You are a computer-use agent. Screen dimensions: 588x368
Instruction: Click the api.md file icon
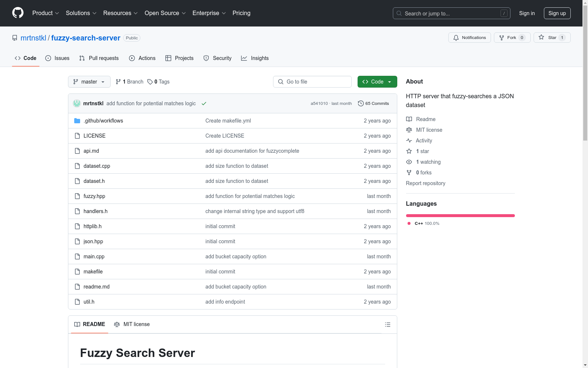pos(77,151)
